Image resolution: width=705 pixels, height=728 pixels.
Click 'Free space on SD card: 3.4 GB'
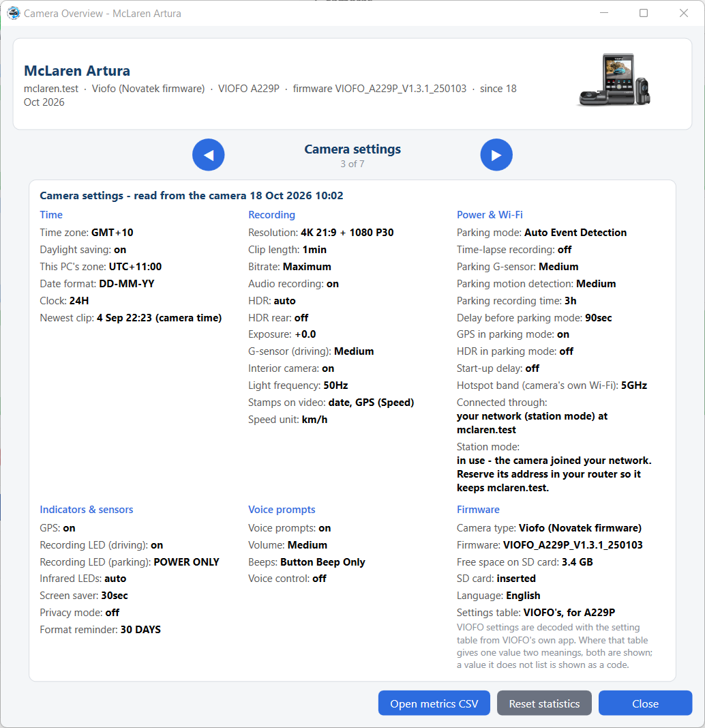[525, 562]
